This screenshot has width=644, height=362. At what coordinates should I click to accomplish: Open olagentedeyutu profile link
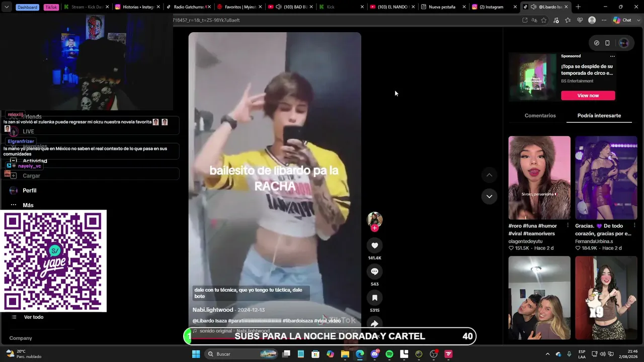click(x=525, y=241)
